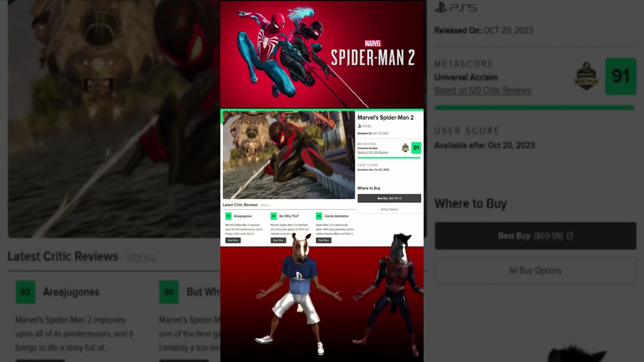The image size is (644, 362).
Task: Click the Marvel logo in the top banner
Action: click(x=373, y=44)
